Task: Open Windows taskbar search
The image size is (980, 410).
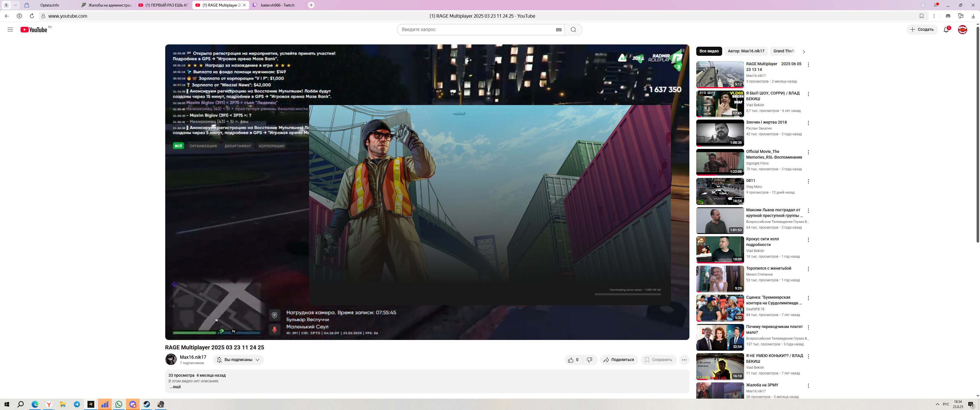Action: coord(21,404)
